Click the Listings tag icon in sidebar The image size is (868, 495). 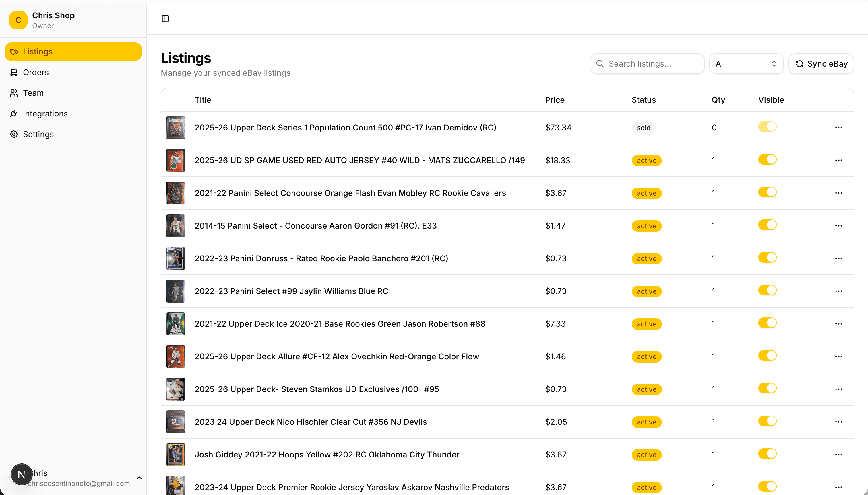point(13,52)
